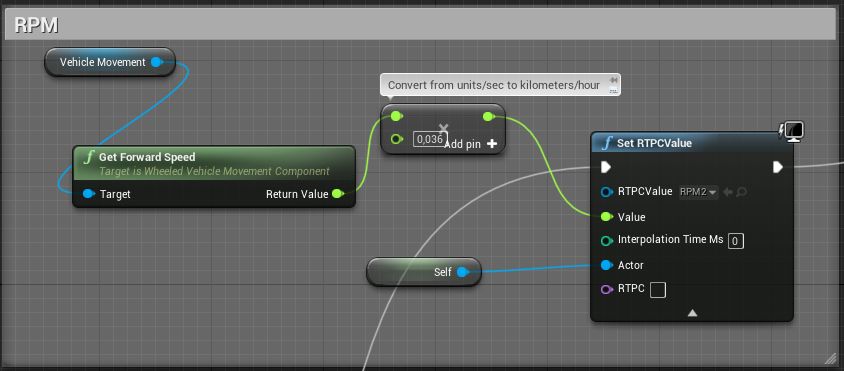Toggle the comment bubble visibility icon
Screen dimensions: 844x371
(613, 90)
